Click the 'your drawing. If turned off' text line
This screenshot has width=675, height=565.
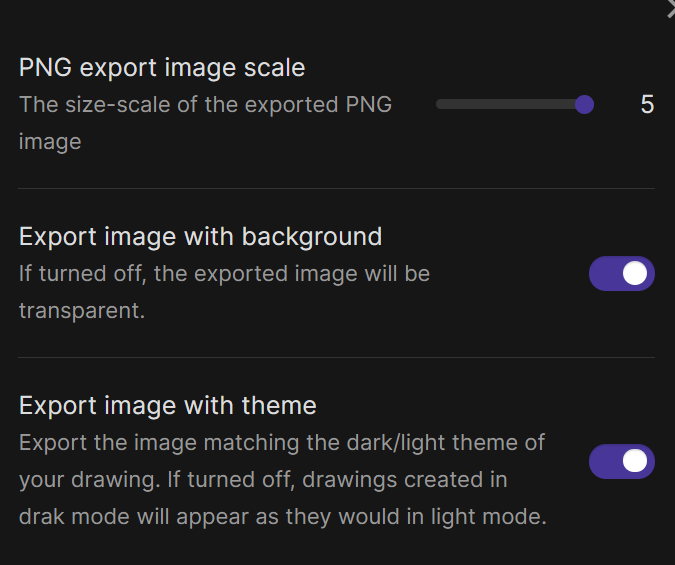coord(263,480)
